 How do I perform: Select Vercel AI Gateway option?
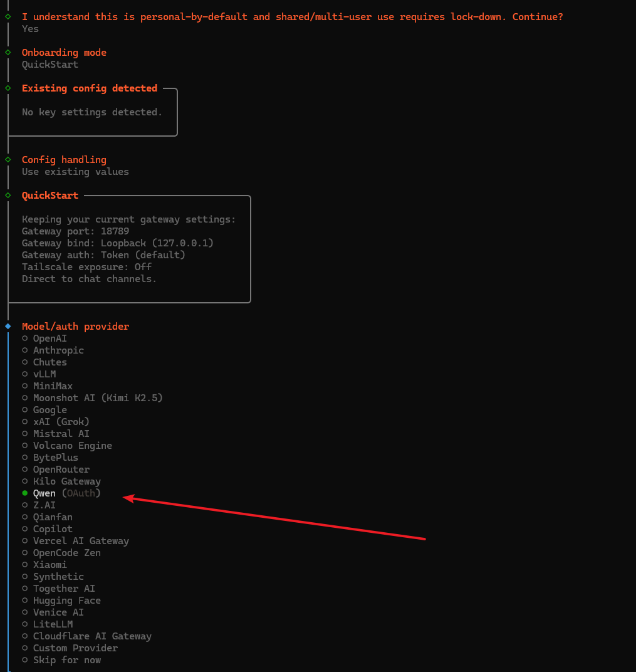coord(76,541)
